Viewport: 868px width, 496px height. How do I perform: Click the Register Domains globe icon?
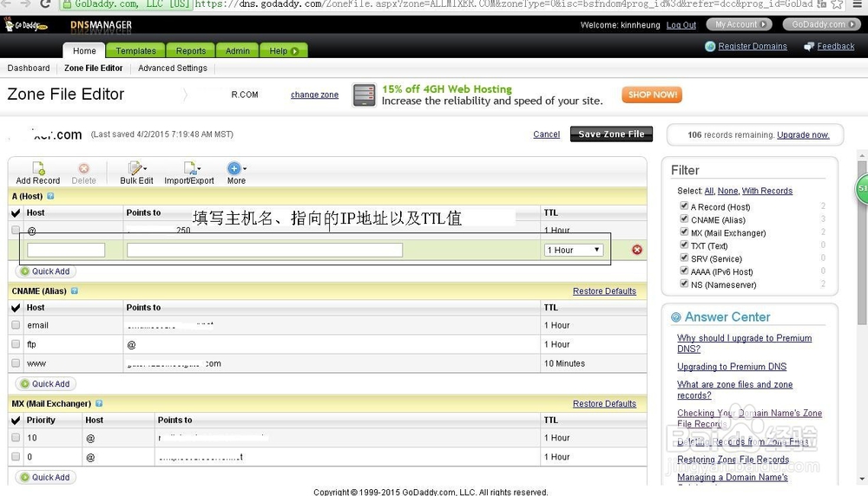(x=710, y=47)
